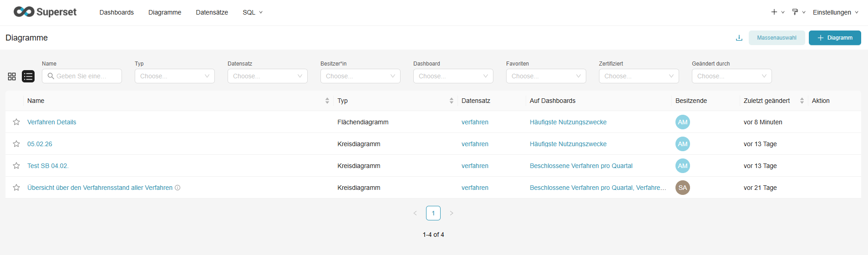Open the Typ filter dropdown
Image resolution: width=868 pixels, height=255 pixels.
tap(174, 76)
